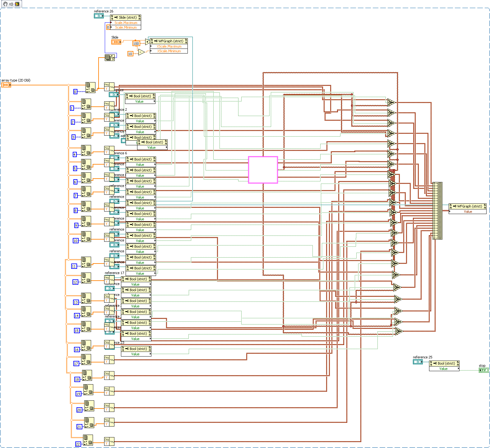Click WFGraph (strict) header above XScale.Maximum

pos(169,41)
